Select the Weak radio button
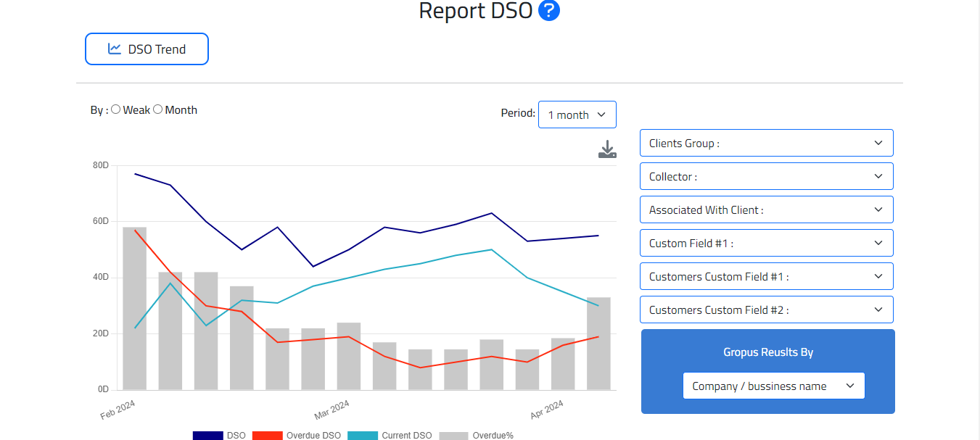This screenshot has width=980, height=440. 116,109
